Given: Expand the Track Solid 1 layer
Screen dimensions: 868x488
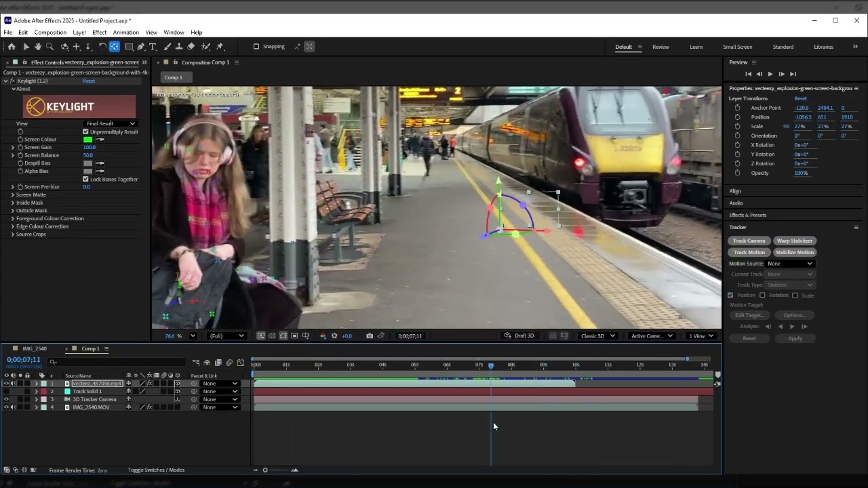Looking at the screenshot, I should 36,392.
